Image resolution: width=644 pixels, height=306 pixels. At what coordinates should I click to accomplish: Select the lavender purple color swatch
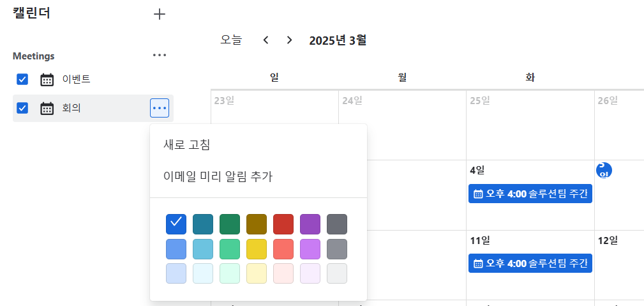coord(310,249)
